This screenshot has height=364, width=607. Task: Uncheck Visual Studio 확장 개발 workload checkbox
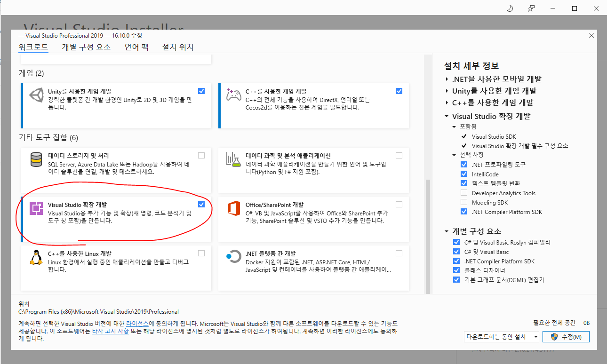[201, 204]
